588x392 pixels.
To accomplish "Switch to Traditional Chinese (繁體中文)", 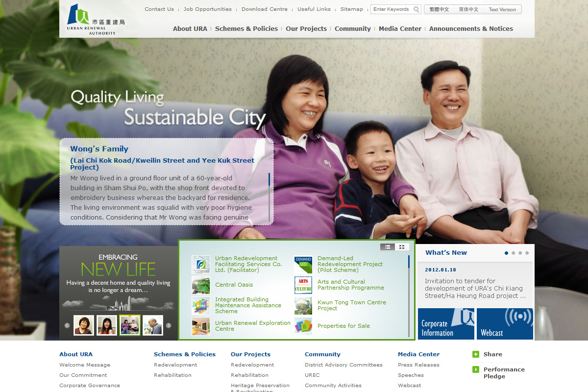I will click(439, 9).
